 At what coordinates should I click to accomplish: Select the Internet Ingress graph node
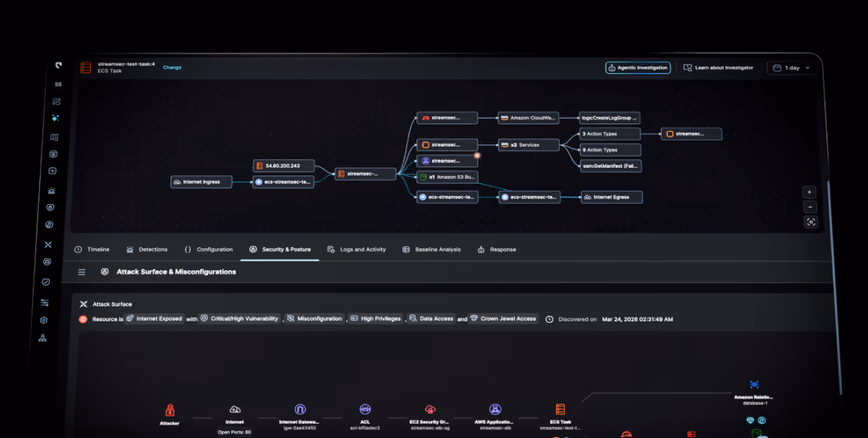coord(201,182)
